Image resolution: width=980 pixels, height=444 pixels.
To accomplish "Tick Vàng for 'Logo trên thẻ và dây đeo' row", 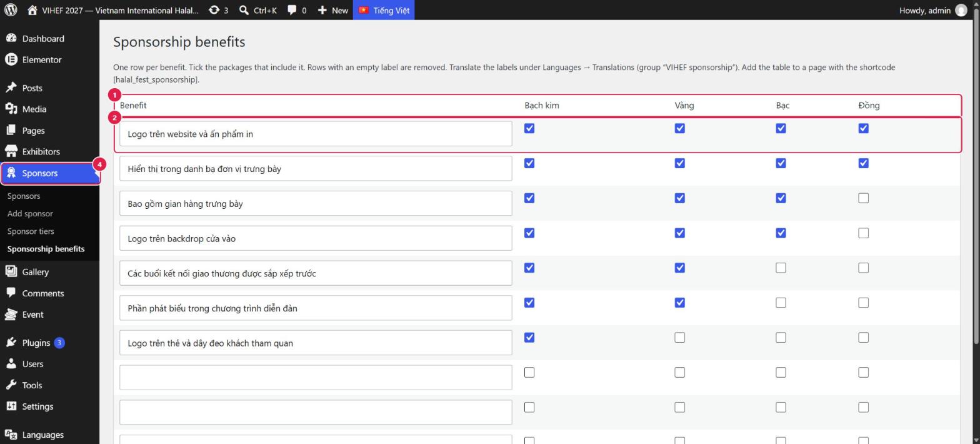I will tap(679, 338).
